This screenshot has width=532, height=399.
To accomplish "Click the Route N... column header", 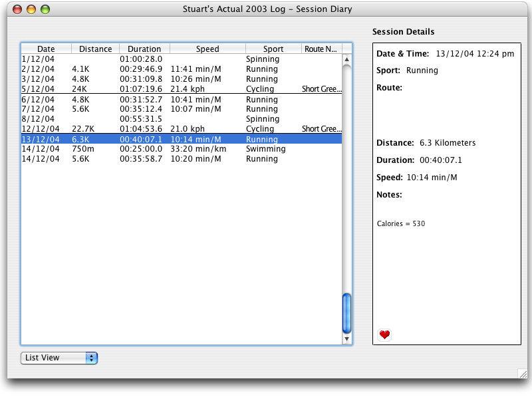I will [321, 49].
